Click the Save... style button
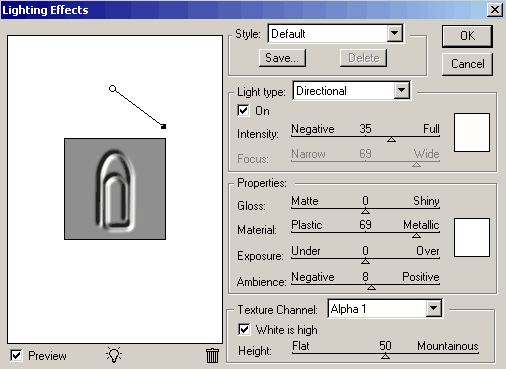Screen dimensions: 506x369 (x=282, y=58)
